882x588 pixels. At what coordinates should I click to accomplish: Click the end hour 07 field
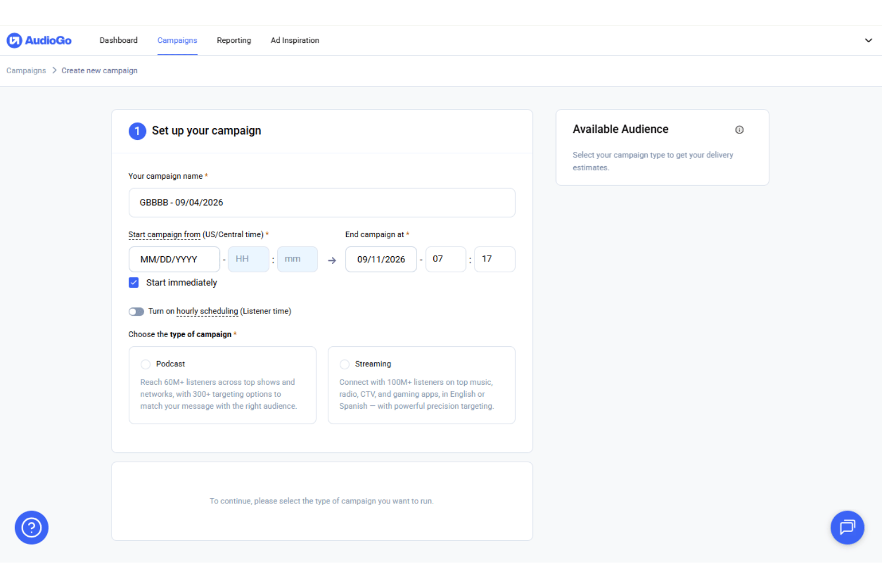click(x=446, y=259)
